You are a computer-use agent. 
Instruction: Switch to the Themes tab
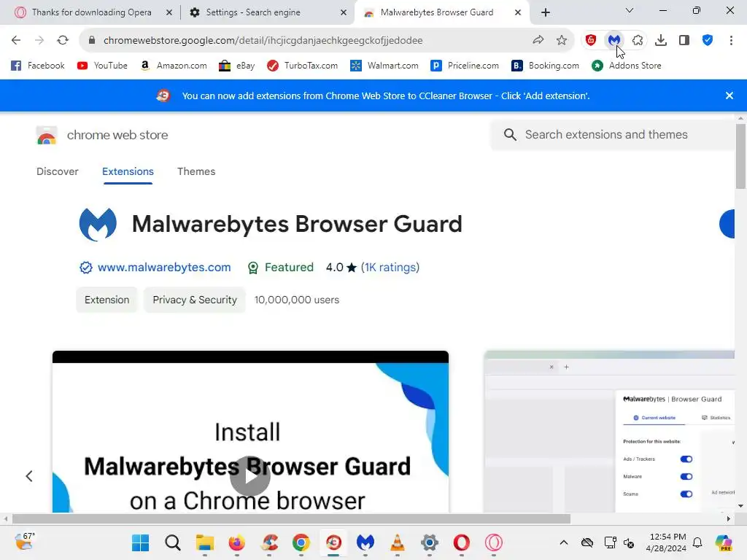point(196,171)
